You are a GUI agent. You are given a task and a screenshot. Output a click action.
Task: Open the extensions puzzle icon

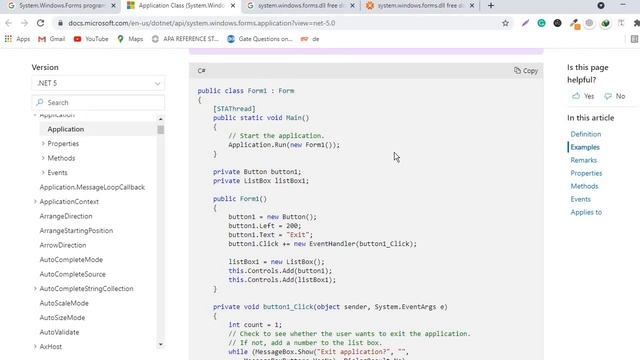[x=636, y=23]
